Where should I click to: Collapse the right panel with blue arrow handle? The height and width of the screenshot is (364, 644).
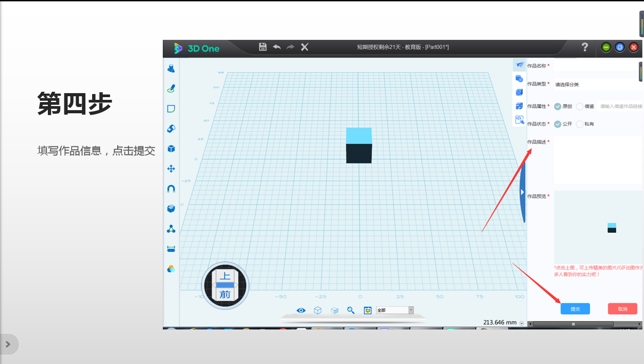point(522,192)
